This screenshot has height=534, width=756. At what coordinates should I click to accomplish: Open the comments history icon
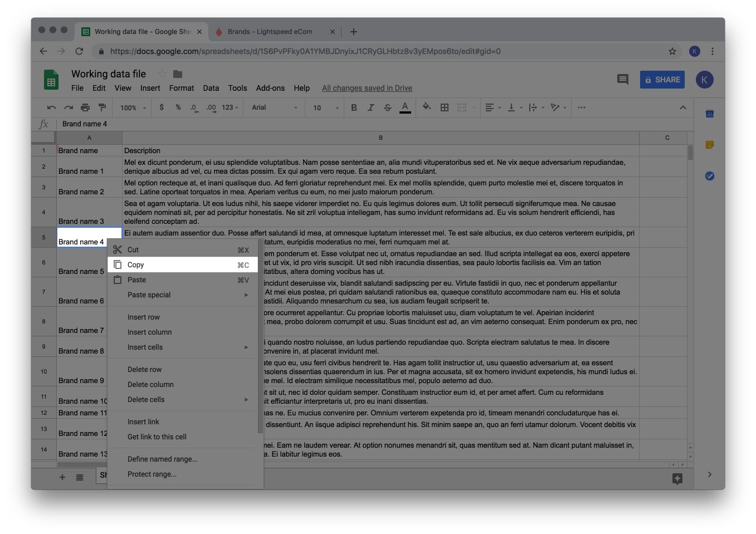pos(623,80)
